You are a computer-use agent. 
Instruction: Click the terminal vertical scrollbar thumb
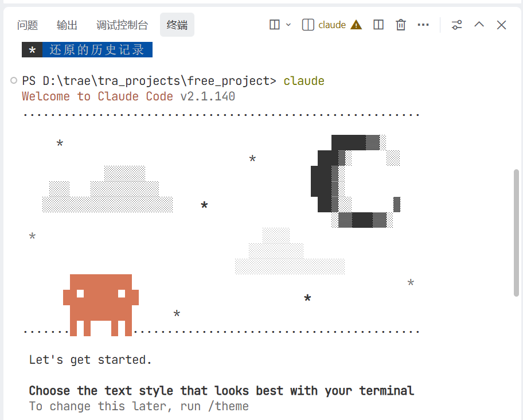(516, 233)
